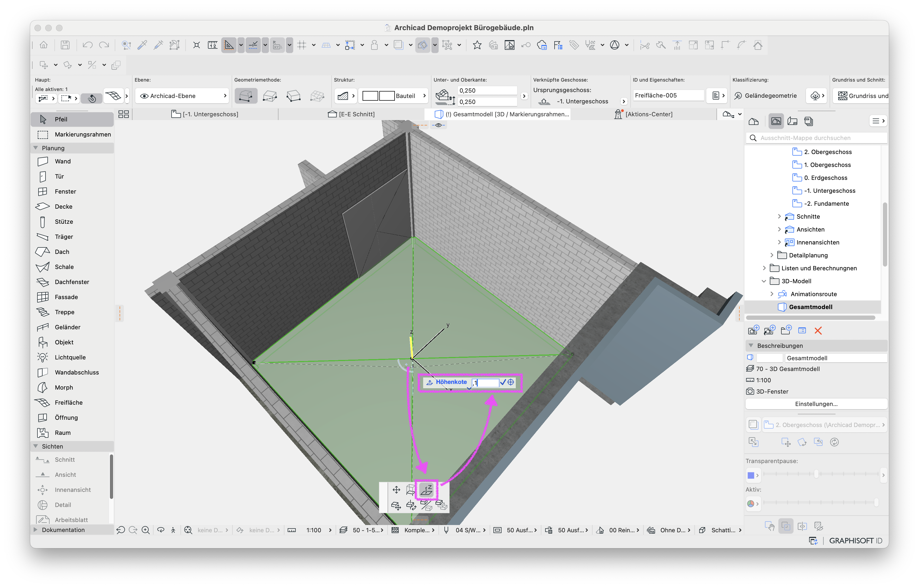
Task: Toggle the eye icon above 3D view
Action: point(438,125)
